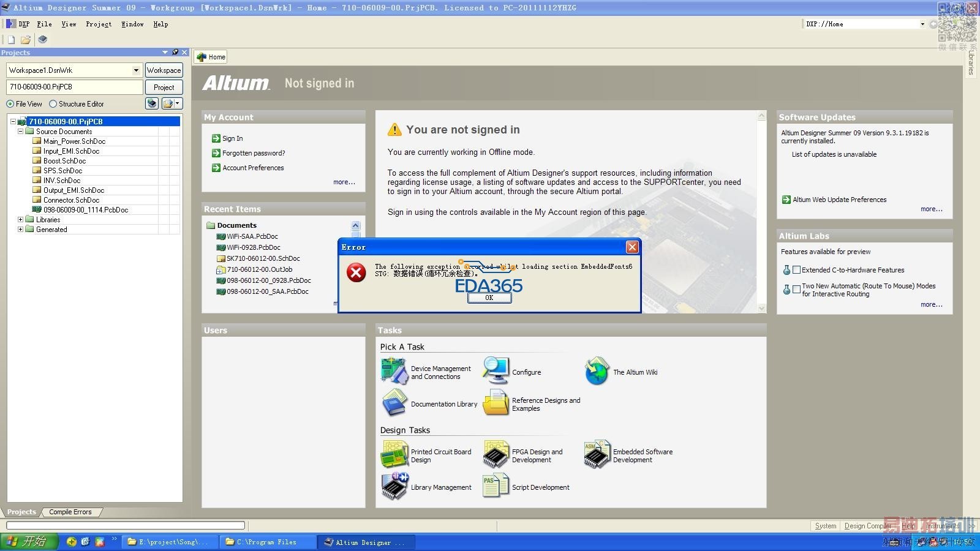Open the FPGA Design and Development icon
Screen dimensions: 980x551
(496, 455)
